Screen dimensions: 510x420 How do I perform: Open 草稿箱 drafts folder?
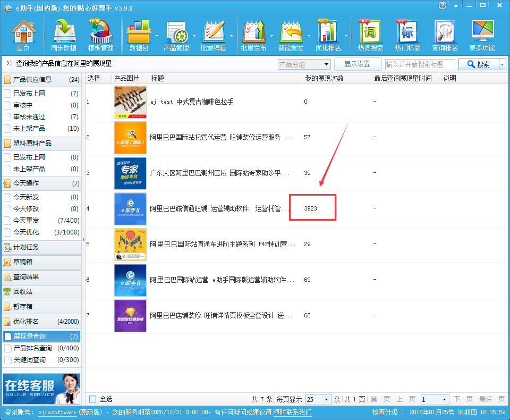41,262
